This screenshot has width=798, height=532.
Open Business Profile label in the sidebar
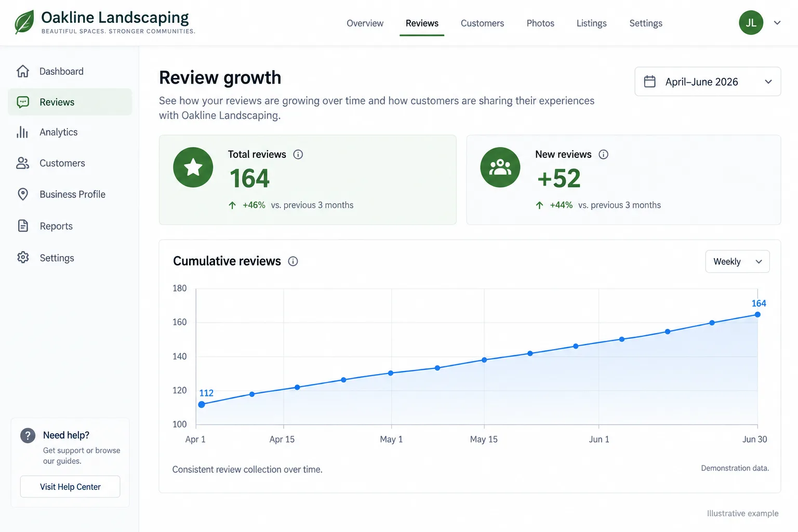click(73, 194)
